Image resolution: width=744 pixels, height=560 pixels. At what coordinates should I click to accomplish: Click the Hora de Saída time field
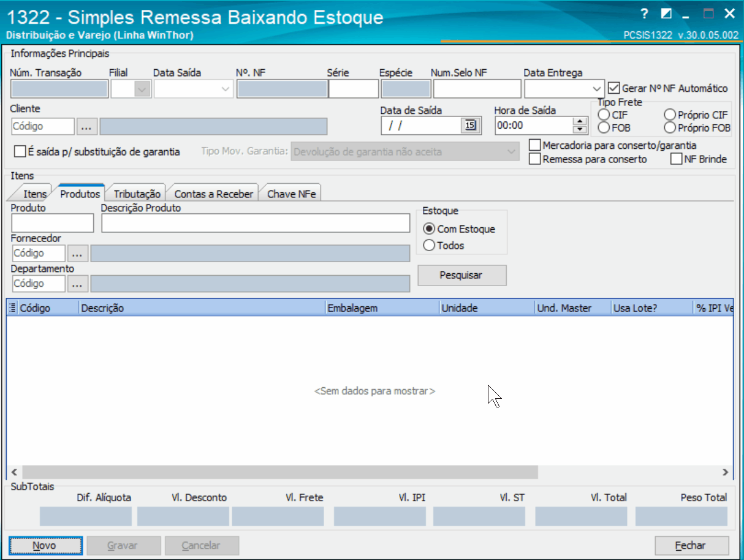[x=534, y=126]
